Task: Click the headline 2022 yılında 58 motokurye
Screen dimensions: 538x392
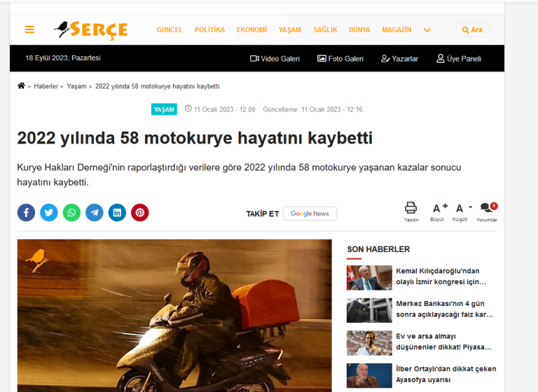Action: [195, 138]
